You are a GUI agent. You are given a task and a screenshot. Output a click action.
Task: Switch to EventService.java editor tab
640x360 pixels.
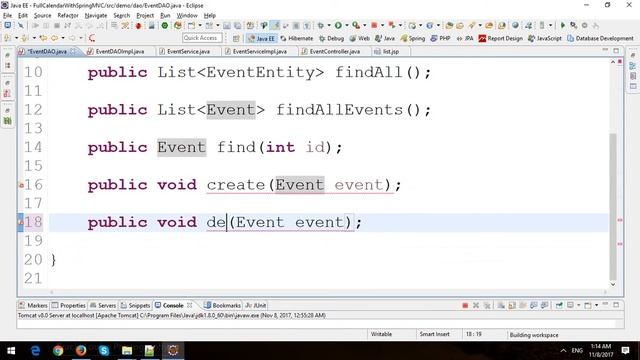(x=188, y=51)
